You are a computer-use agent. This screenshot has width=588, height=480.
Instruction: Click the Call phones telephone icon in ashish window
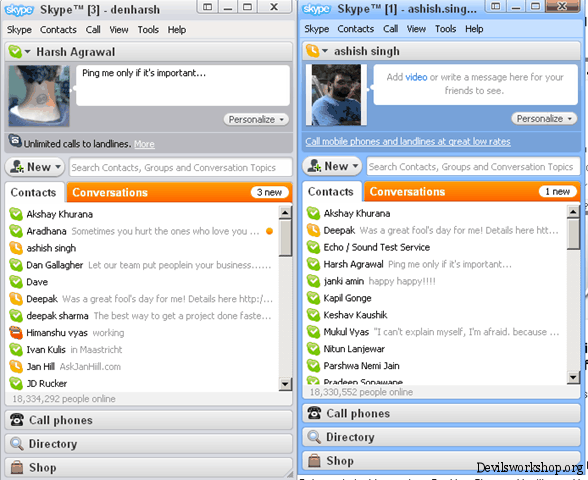coord(314,413)
